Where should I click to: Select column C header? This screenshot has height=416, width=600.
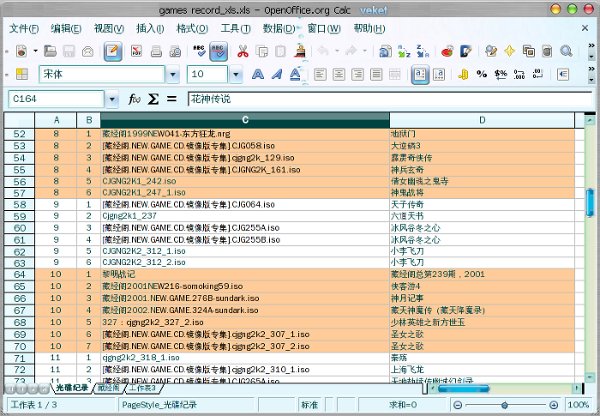pos(245,120)
